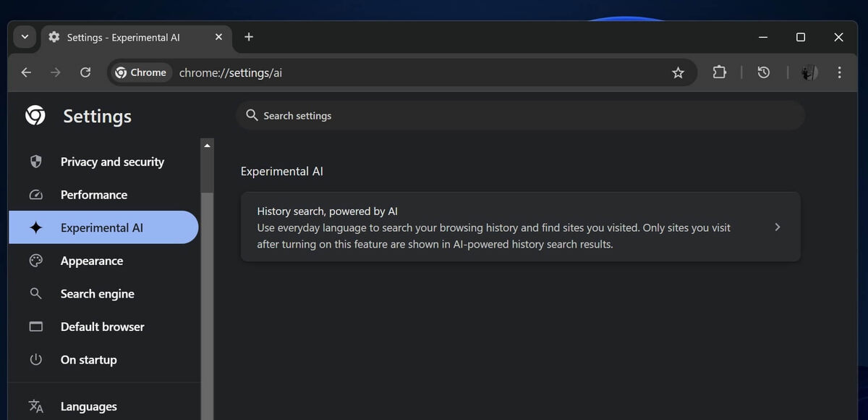868x420 pixels.
Task: Go to Performance settings
Action: [94, 195]
